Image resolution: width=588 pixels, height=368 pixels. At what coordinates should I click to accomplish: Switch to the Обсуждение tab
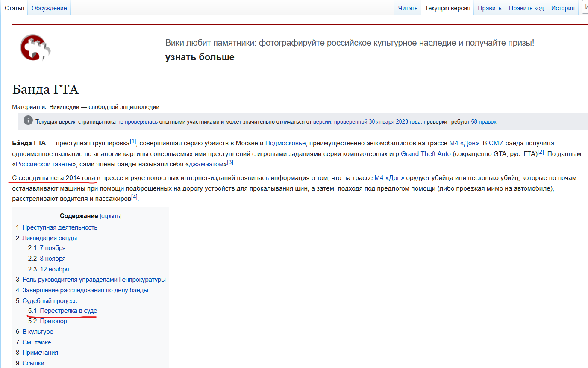coord(49,8)
